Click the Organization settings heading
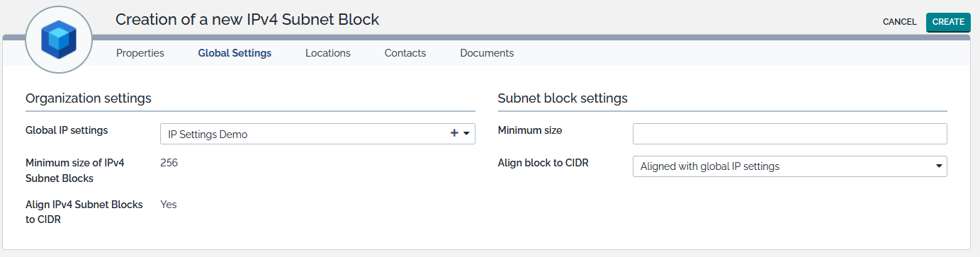980x257 pixels. tap(89, 98)
